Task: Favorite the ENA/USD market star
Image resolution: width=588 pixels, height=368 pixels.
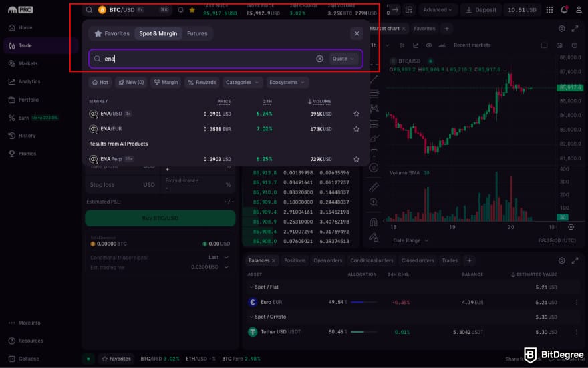Action: point(356,114)
